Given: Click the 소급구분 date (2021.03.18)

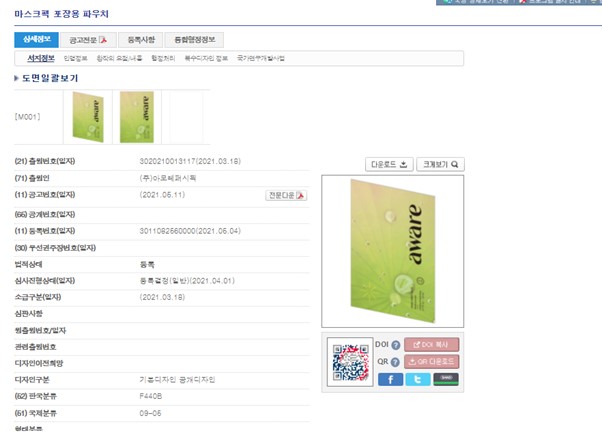Looking at the screenshot, I should coord(162,297).
